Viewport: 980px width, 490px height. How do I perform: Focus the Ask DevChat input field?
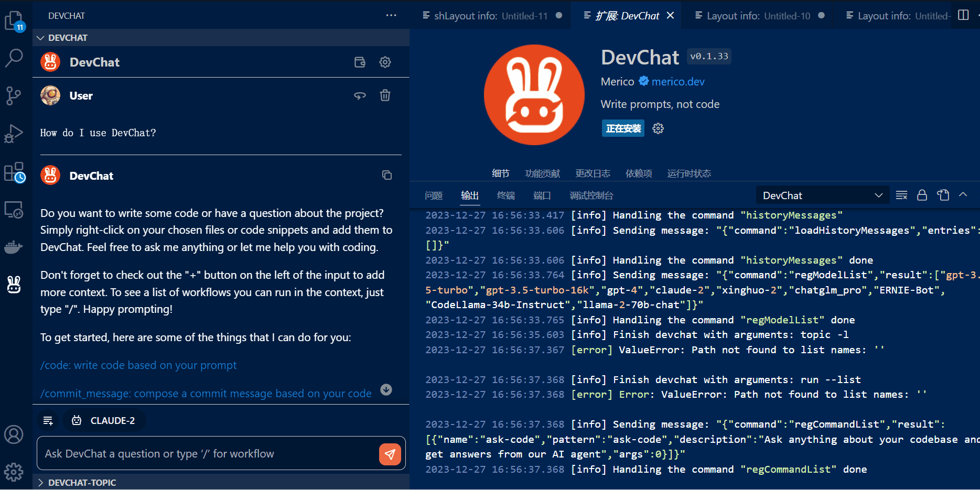pos(208,454)
